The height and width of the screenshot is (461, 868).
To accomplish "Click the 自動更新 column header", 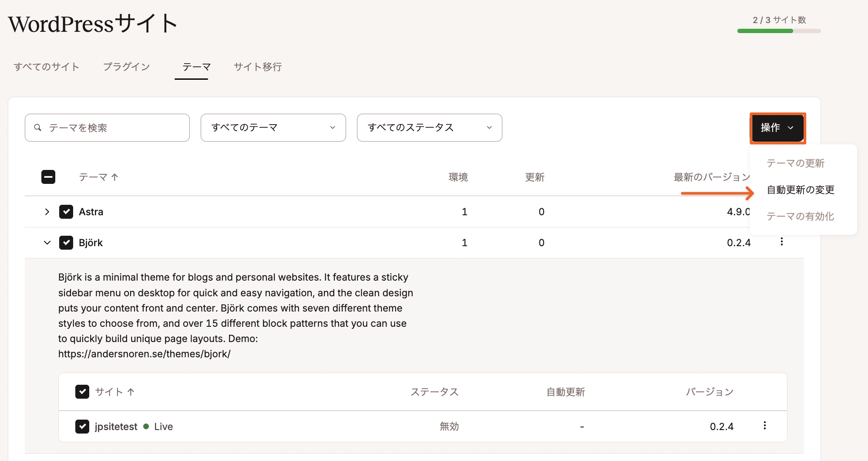I will [x=566, y=392].
